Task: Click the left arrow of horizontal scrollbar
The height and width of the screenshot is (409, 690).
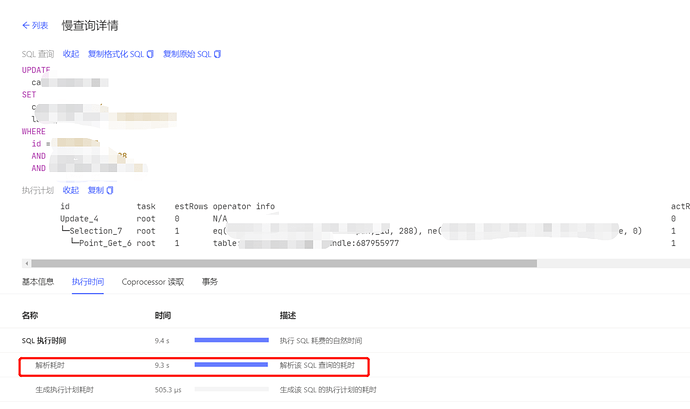Action: click(x=27, y=263)
